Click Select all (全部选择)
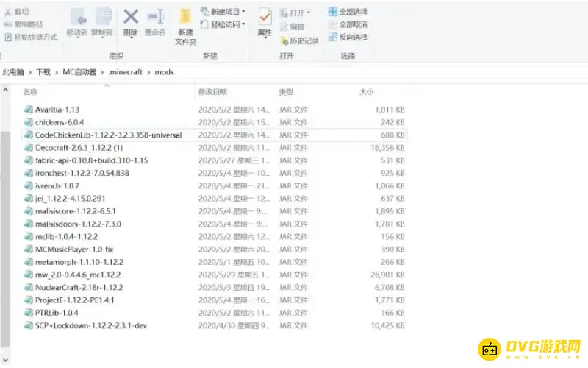Screen dimensions: 588x368 [x=348, y=12]
